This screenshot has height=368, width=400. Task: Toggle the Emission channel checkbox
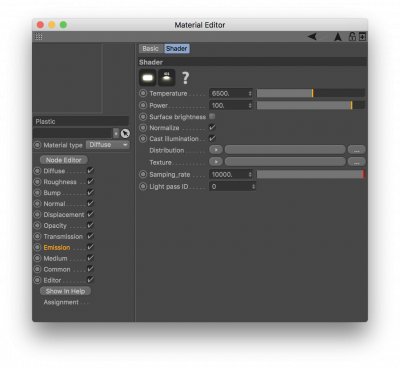[90, 247]
